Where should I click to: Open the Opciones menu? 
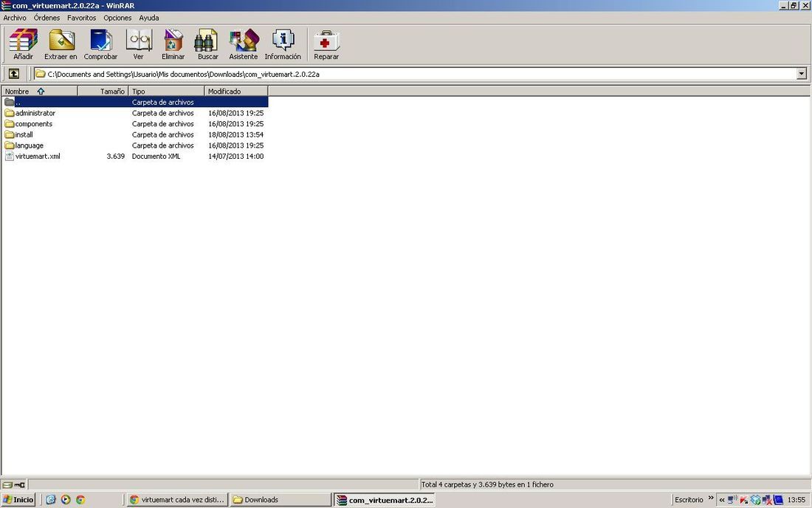click(117, 18)
